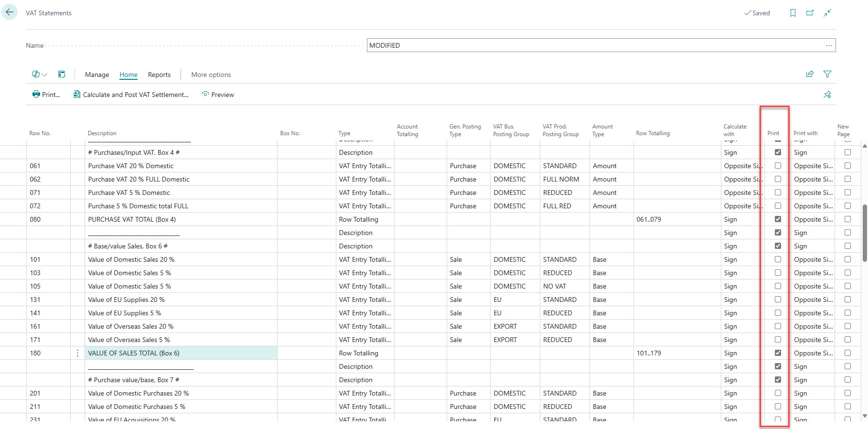Open the Reports menu

tap(159, 75)
